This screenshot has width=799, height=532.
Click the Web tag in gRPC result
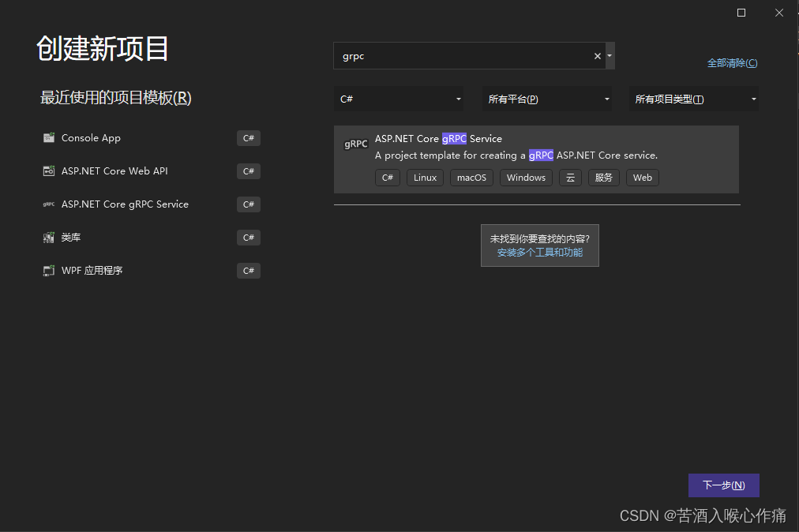642,178
